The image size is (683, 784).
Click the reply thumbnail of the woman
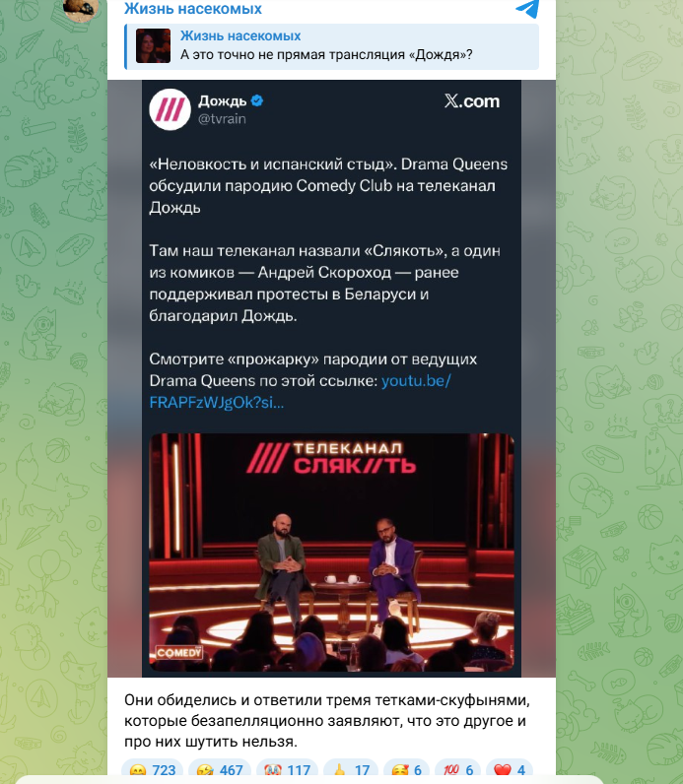pyautogui.click(x=153, y=46)
